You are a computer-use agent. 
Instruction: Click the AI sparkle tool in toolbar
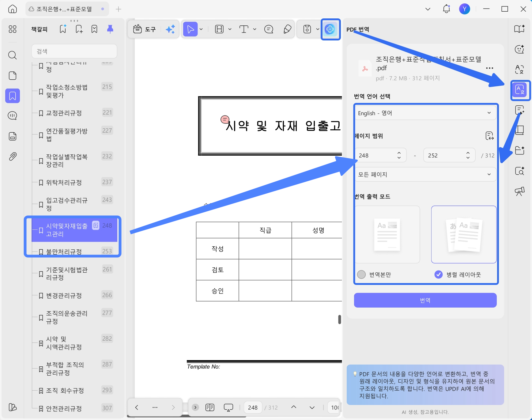(x=170, y=29)
